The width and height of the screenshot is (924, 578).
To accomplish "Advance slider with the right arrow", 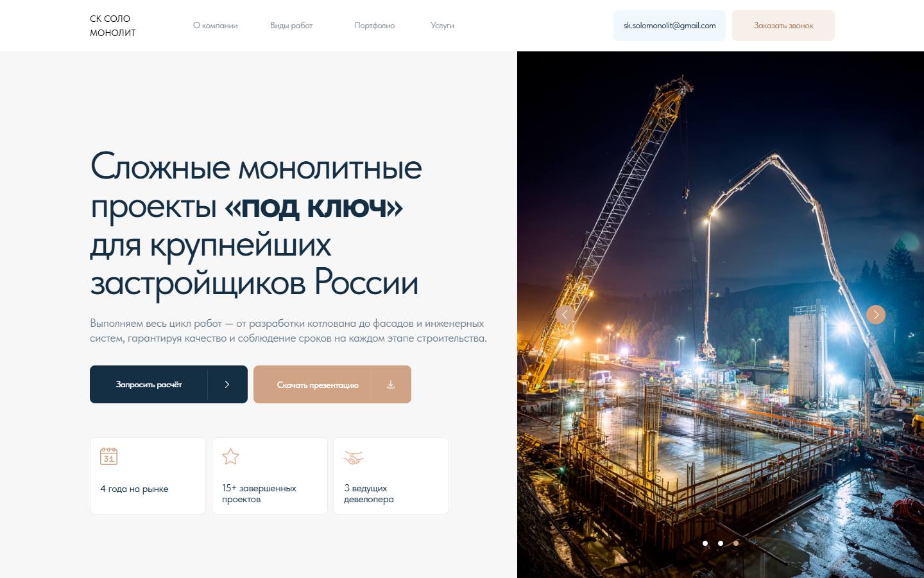I will [876, 314].
